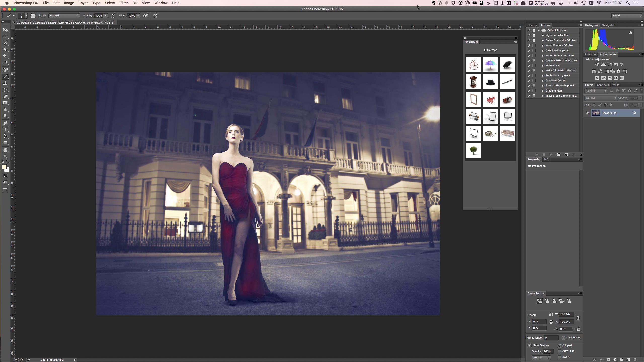The height and width of the screenshot is (362, 644).
Task: Select the Clone Stamp tool
Action: pyautogui.click(x=5, y=83)
